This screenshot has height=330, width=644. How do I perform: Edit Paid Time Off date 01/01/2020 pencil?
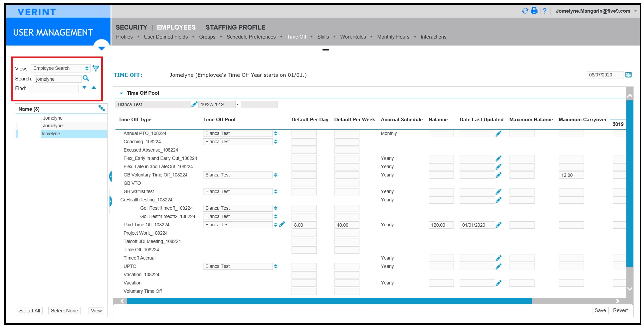click(498, 225)
